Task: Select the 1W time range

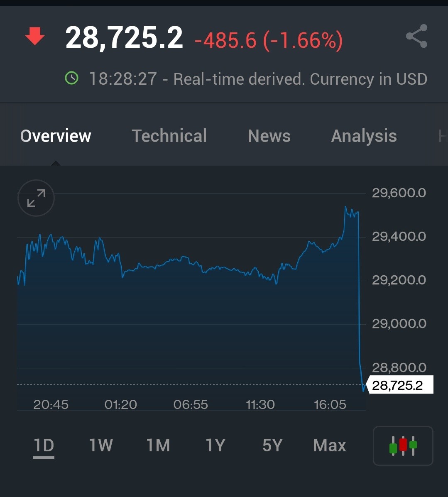Action: [x=101, y=446]
